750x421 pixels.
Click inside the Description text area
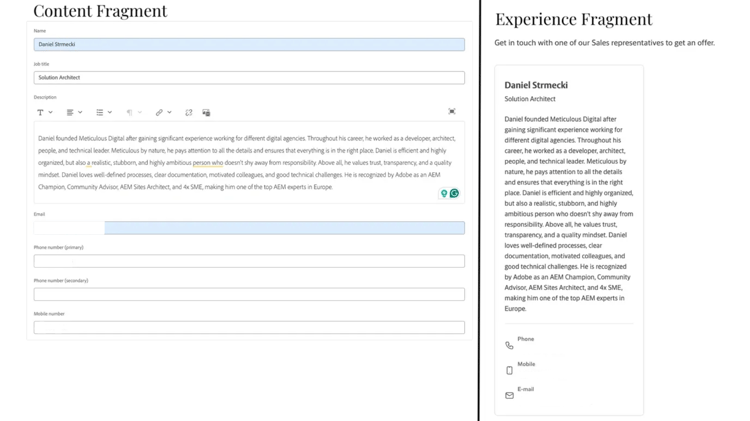249,163
